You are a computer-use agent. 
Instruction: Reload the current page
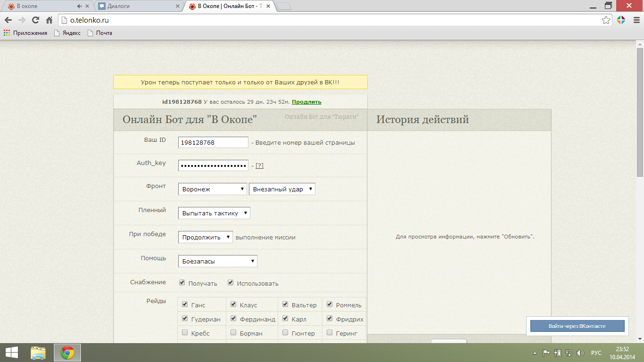[x=35, y=20]
